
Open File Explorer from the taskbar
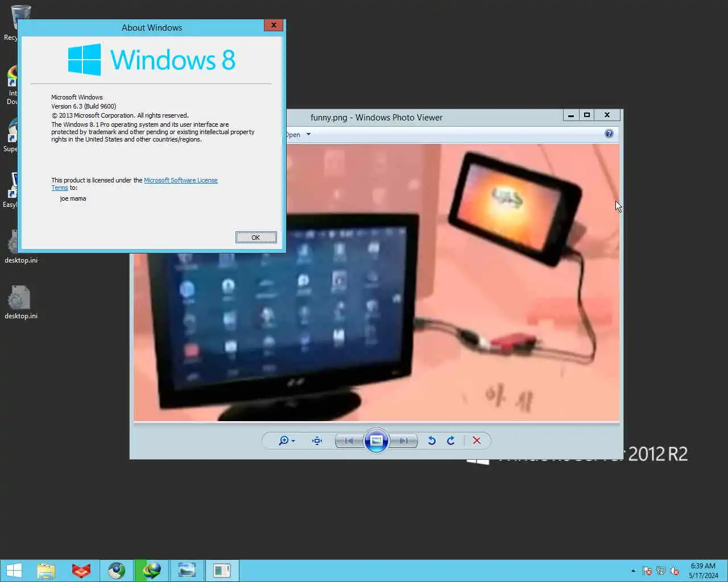point(46,571)
